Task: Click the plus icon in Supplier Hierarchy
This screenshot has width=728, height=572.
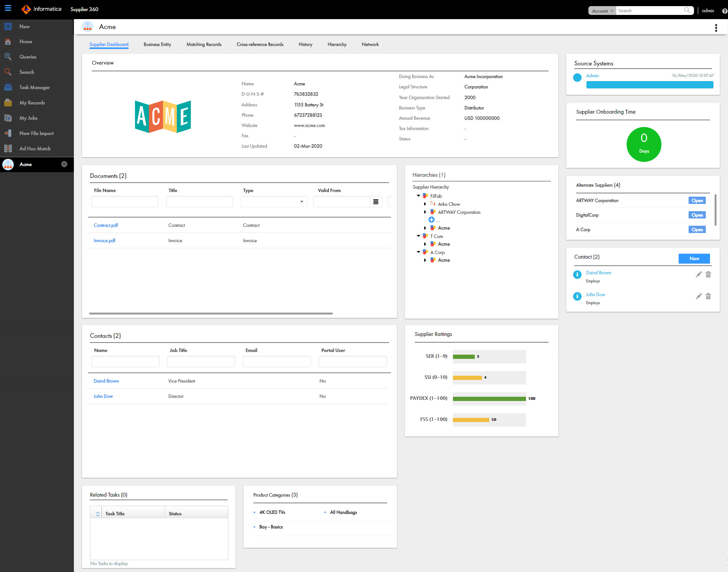Action: point(431,220)
